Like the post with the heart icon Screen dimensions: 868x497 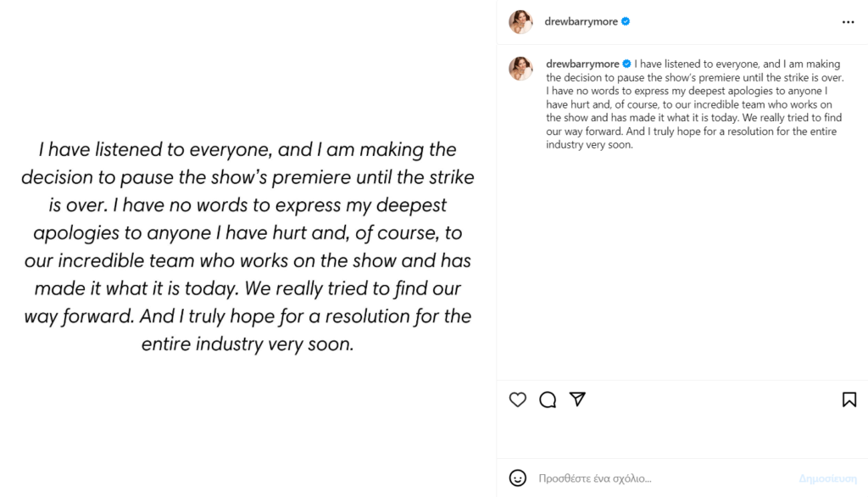pos(518,399)
